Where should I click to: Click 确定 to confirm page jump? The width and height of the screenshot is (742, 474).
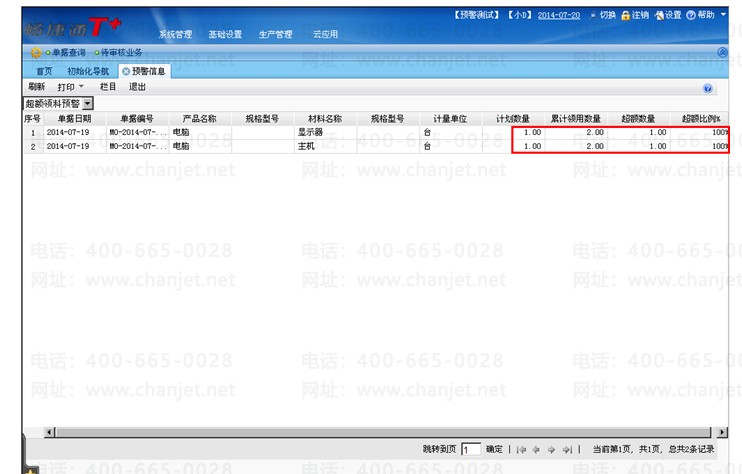click(494, 449)
